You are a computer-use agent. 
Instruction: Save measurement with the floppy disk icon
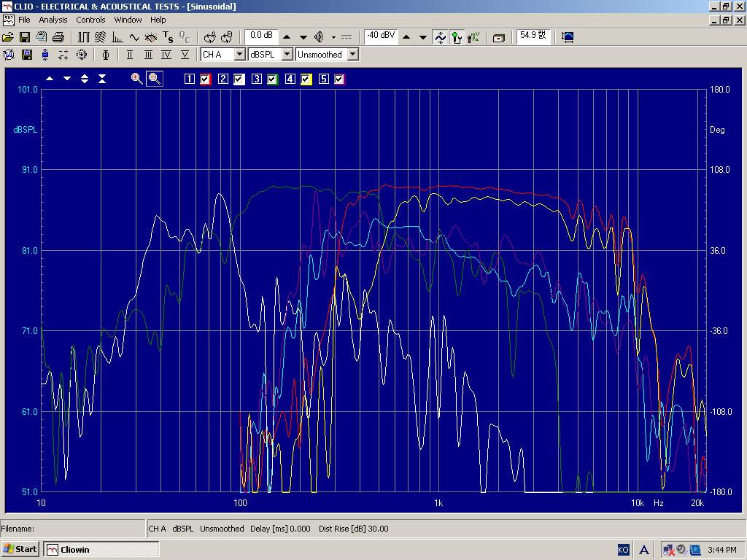click(25, 37)
